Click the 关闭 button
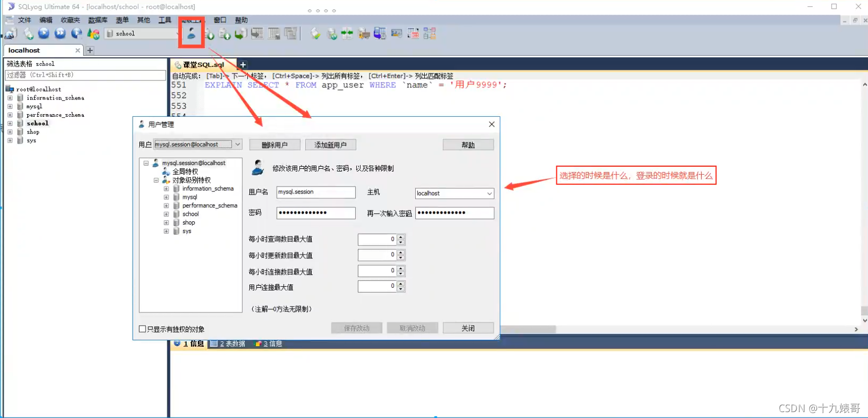The width and height of the screenshot is (868, 418). [x=468, y=328]
